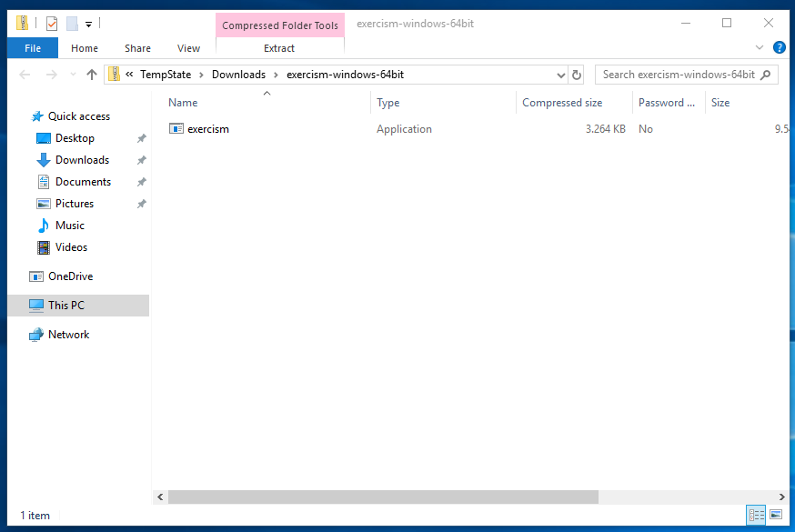Click the horizontal scrollbar thumb
The height and width of the screenshot is (532, 795).
383,497
